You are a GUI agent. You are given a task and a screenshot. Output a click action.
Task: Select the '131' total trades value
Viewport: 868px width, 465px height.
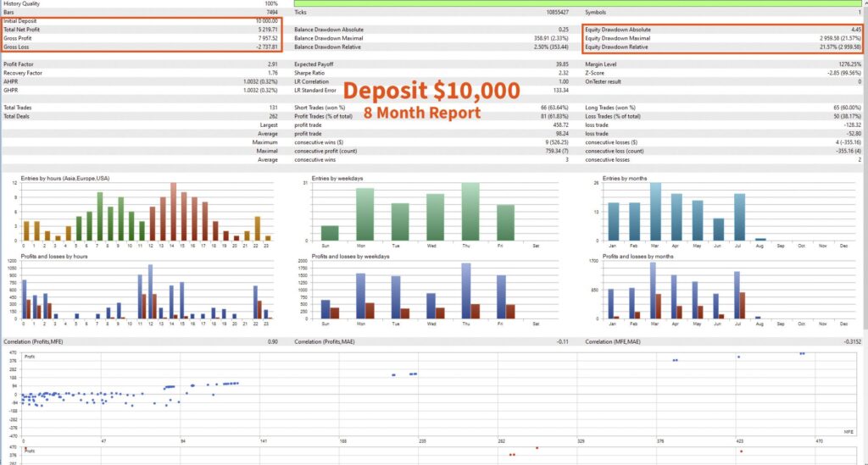(x=274, y=108)
